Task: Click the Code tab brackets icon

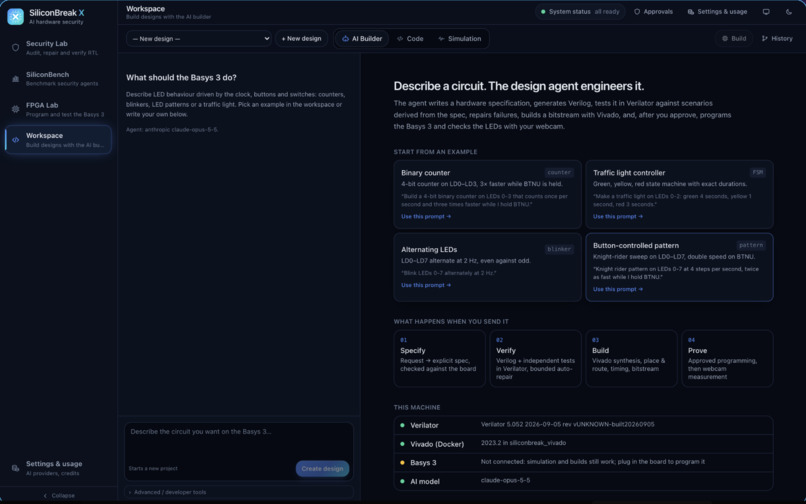Action: (x=400, y=39)
